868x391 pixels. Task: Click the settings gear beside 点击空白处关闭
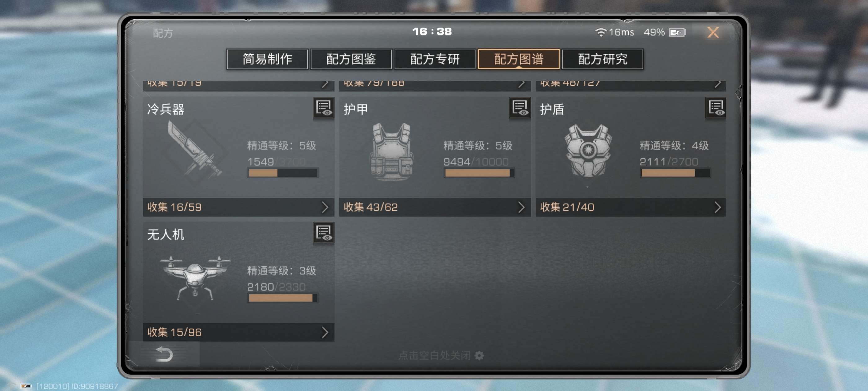click(x=479, y=356)
